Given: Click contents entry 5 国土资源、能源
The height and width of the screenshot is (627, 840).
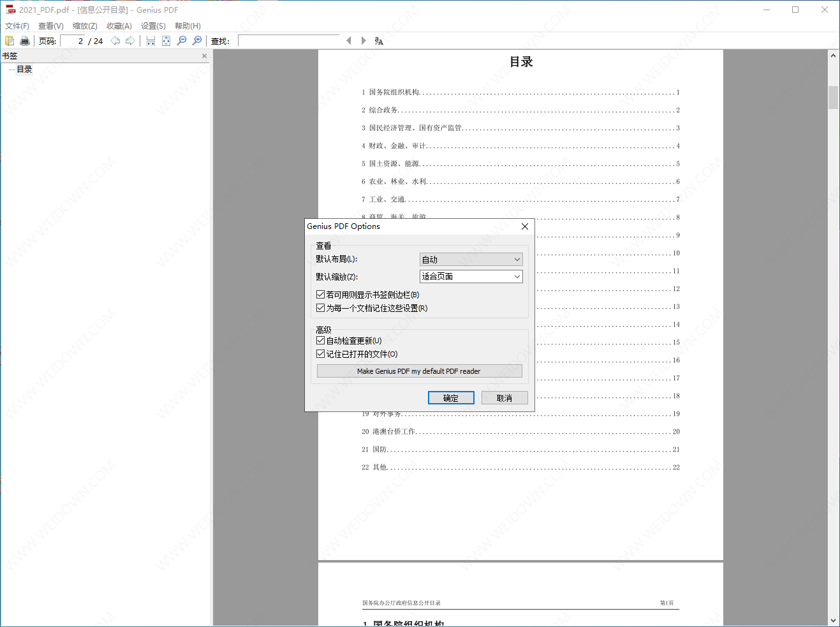Looking at the screenshot, I should pos(520,164).
